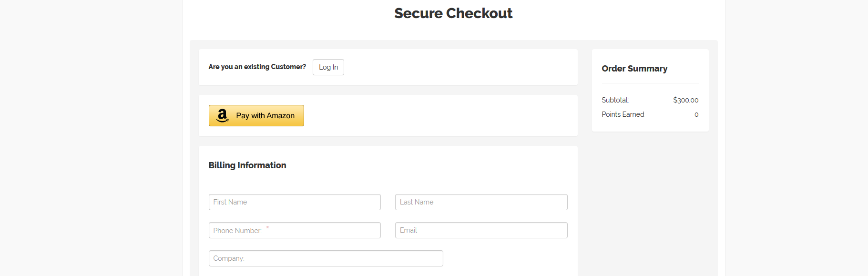
Task: Click the red required asterisk by Phone Number
Action: [x=267, y=227]
